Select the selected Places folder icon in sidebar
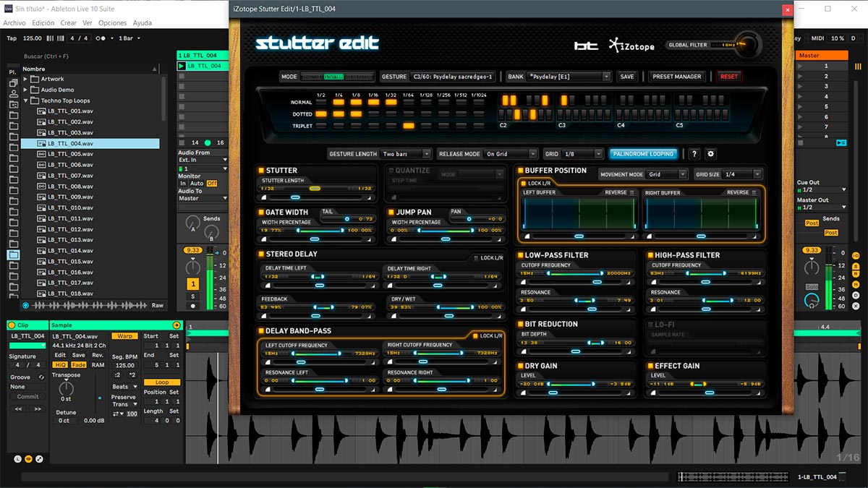This screenshot has height=488, width=868. click(x=14, y=255)
